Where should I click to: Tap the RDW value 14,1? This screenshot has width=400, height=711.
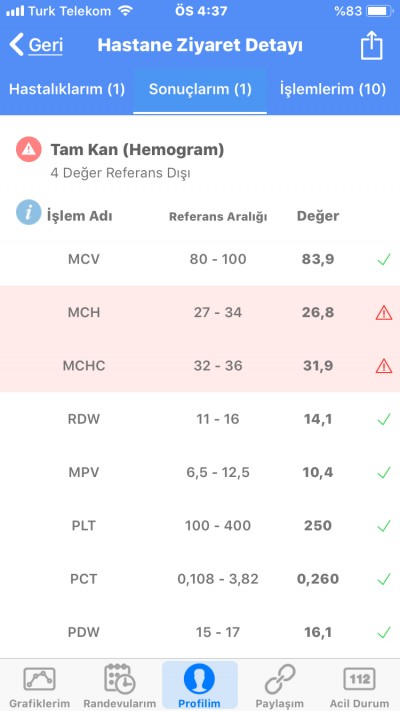pyautogui.click(x=318, y=419)
